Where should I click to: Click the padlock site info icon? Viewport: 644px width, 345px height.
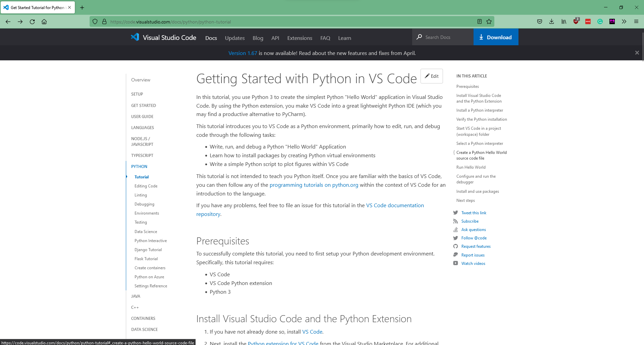pyautogui.click(x=104, y=22)
